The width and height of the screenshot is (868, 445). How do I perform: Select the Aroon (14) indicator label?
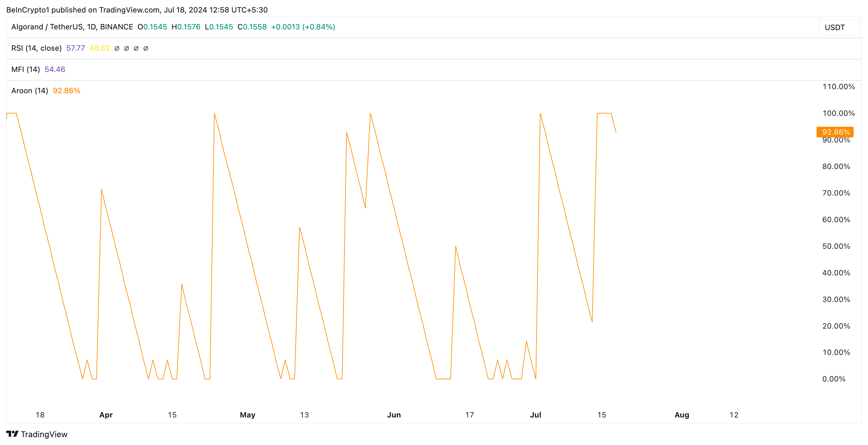30,90
